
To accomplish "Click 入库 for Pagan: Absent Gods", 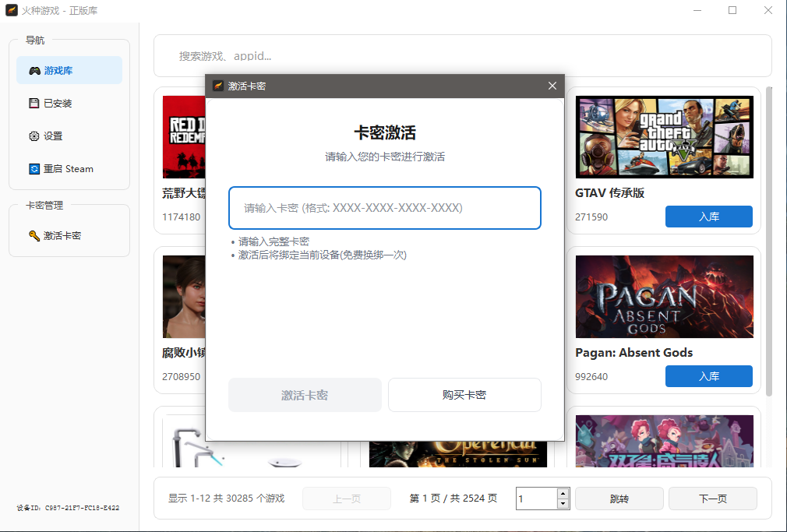I will tap(708, 375).
